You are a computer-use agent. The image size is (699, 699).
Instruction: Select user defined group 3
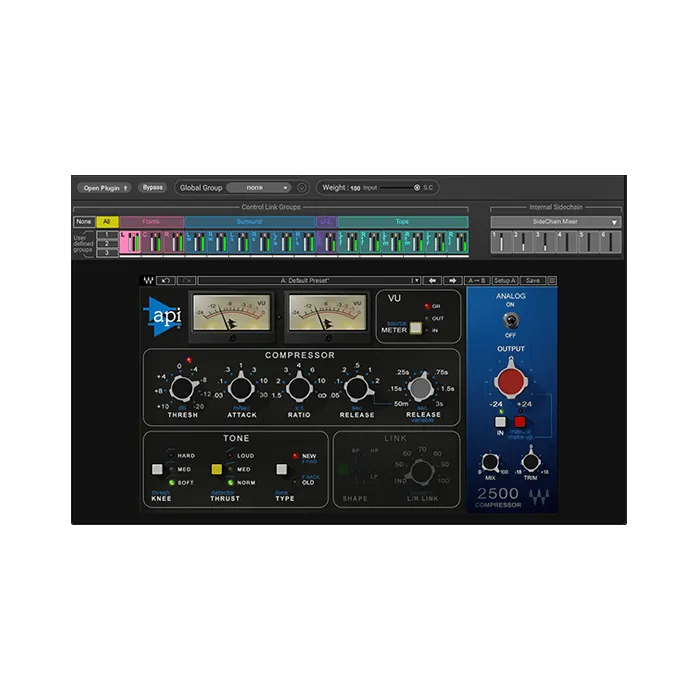click(x=107, y=253)
